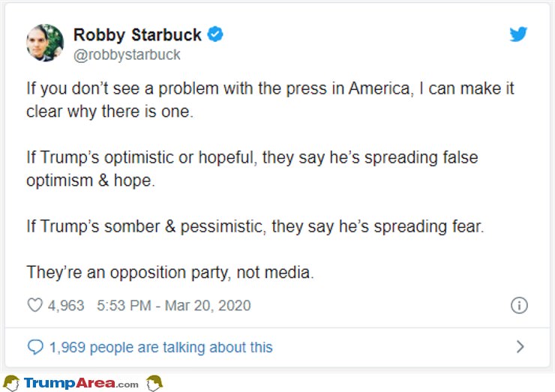
Task: Click the paragraph mentioning false optimism & hope
Action: 252,169
